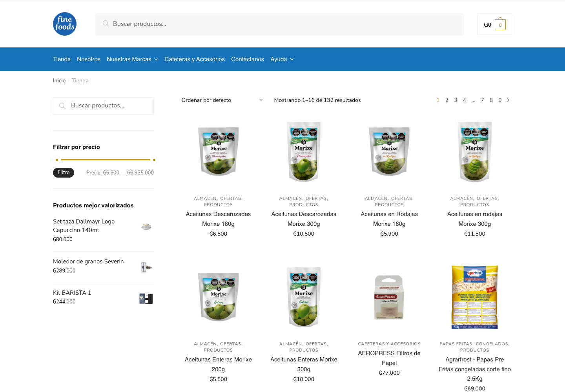Viewport: 565px width, 392px height.
Task: Open Cafeteras y Accesorios menu item
Action: pyautogui.click(x=195, y=59)
